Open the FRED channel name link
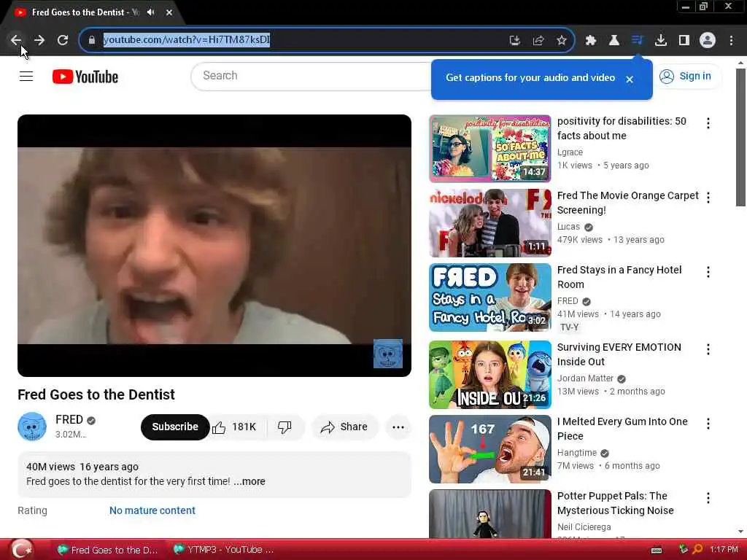The image size is (747, 560). (69, 419)
